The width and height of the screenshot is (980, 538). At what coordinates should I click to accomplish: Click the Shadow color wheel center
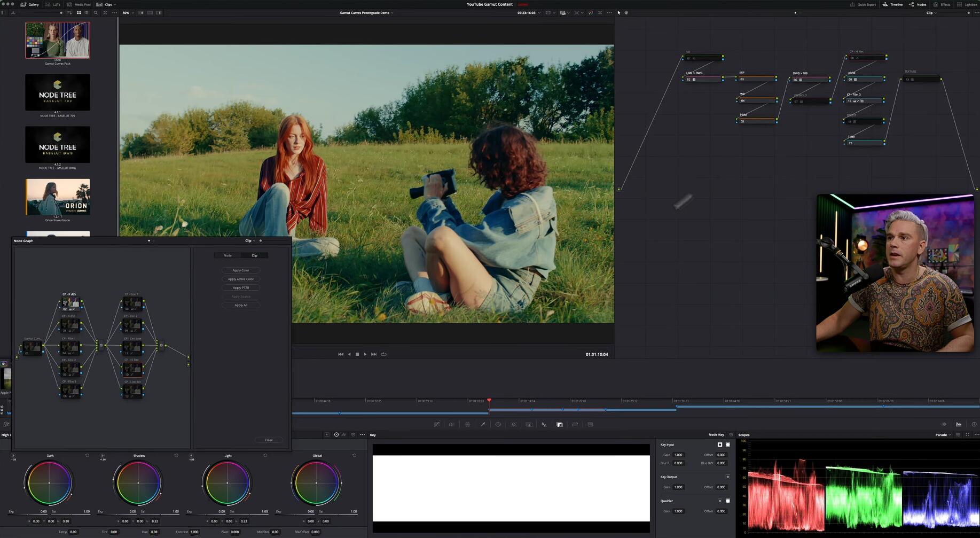click(x=138, y=483)
